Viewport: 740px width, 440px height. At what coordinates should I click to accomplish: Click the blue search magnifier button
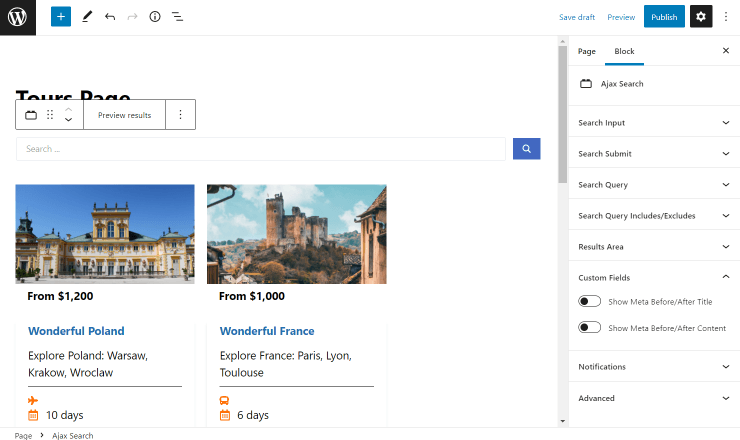(526, 149)
